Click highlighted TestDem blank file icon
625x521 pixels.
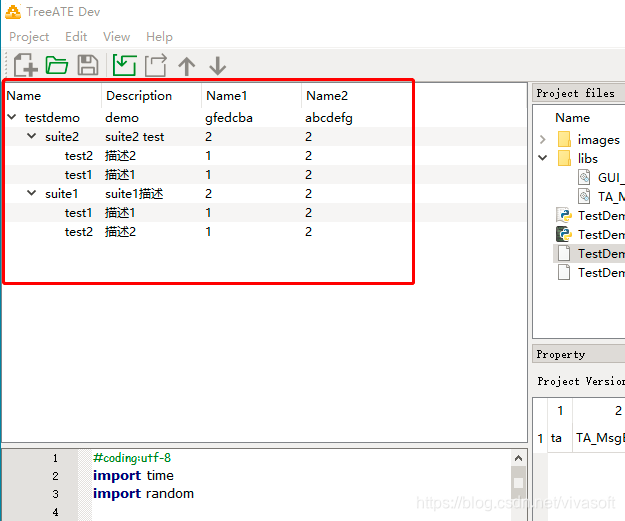(x=564, y=253)
